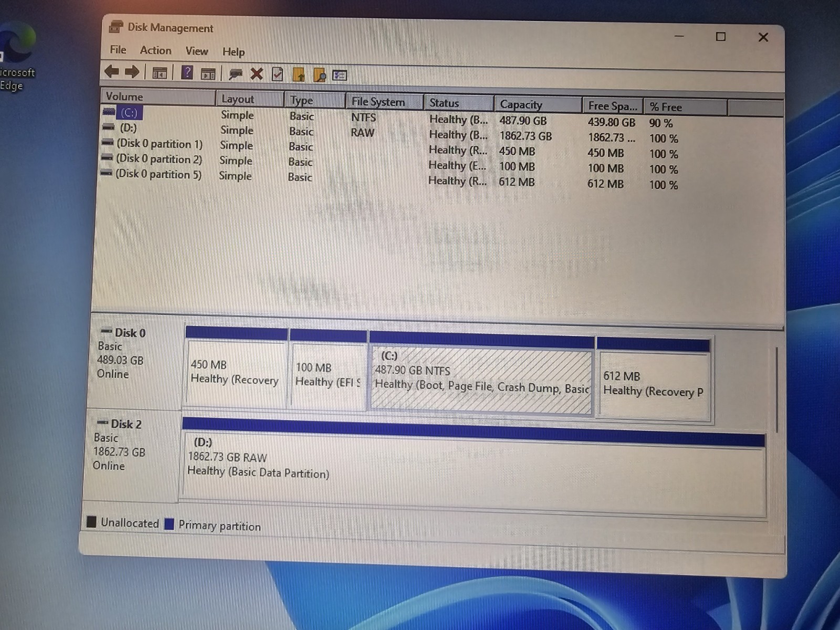This screenshot has width=840, height=630.
Task: Maximize the Disk Management window
Action: pos(721,36)
